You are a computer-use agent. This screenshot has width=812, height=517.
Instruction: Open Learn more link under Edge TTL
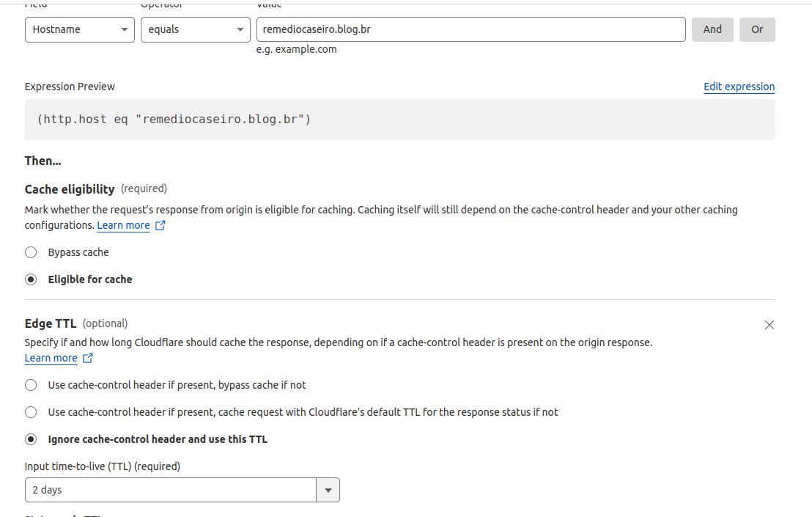(x=51, y=358)
